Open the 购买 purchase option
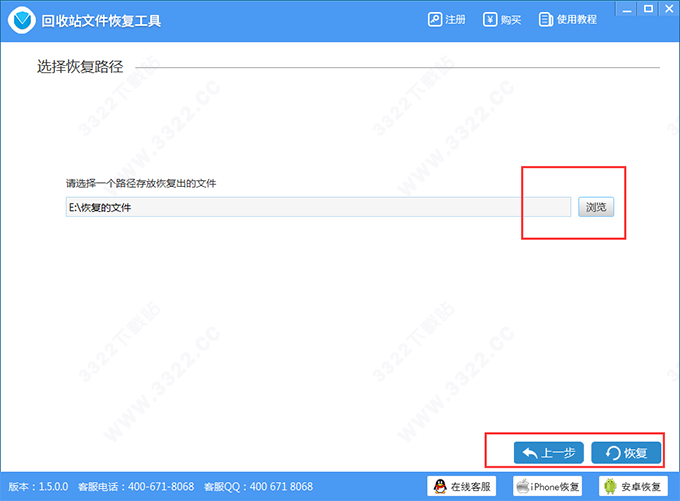Viewport: 680px width, 501px height. [502, 20]
